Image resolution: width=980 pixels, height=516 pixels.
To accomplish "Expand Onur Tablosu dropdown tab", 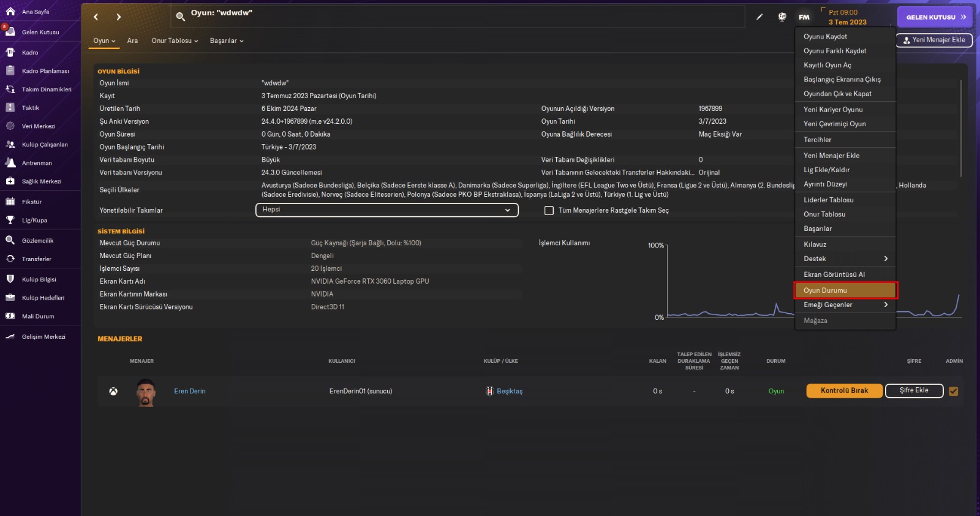I will pos(175,41).
